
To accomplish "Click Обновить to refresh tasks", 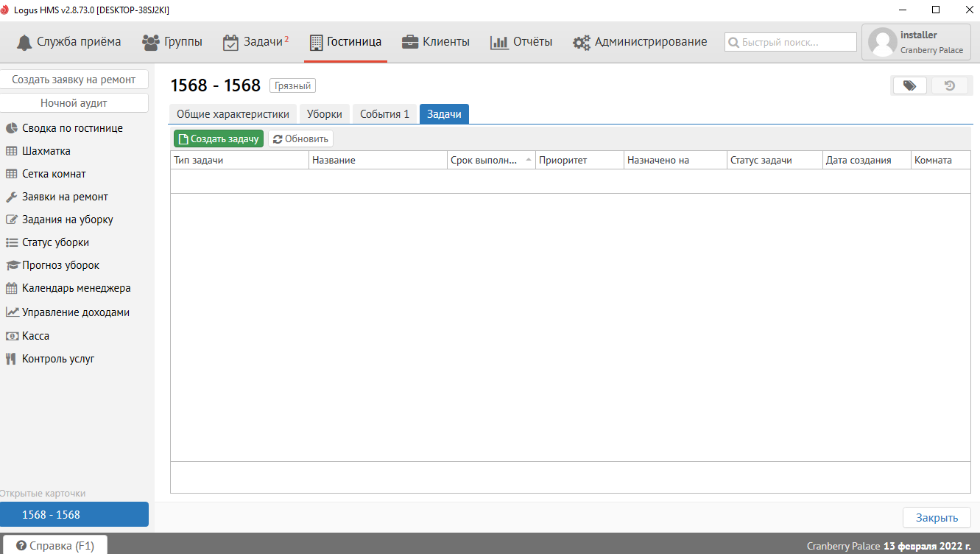I will click(x=300, y=138).
